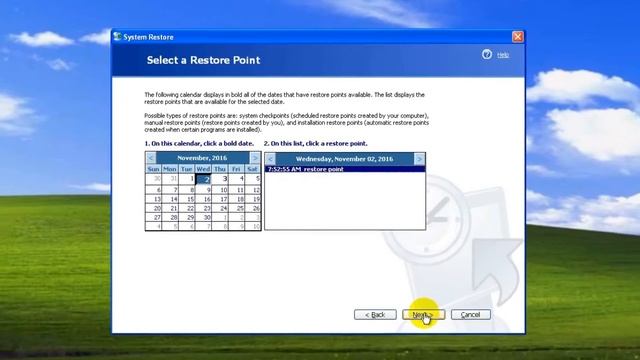Viewport: 640px width, 360px height.
Task: Click grayed October 30 on calendar
Action: (153, 179)
